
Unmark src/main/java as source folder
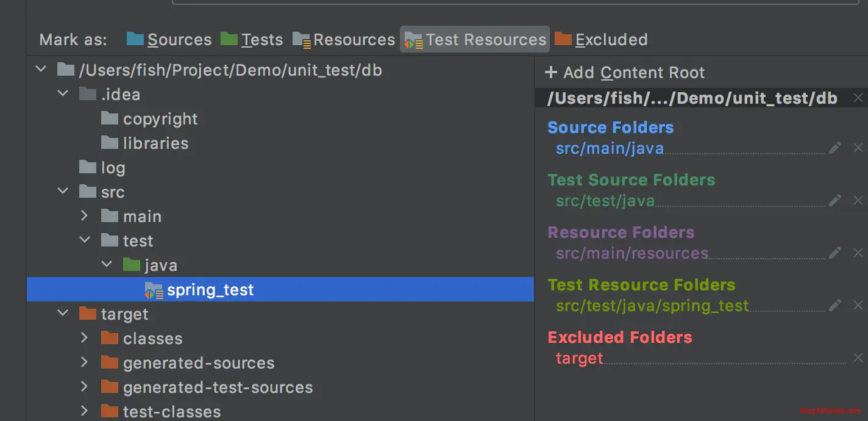pyautogui.click(x=858, y=148)
